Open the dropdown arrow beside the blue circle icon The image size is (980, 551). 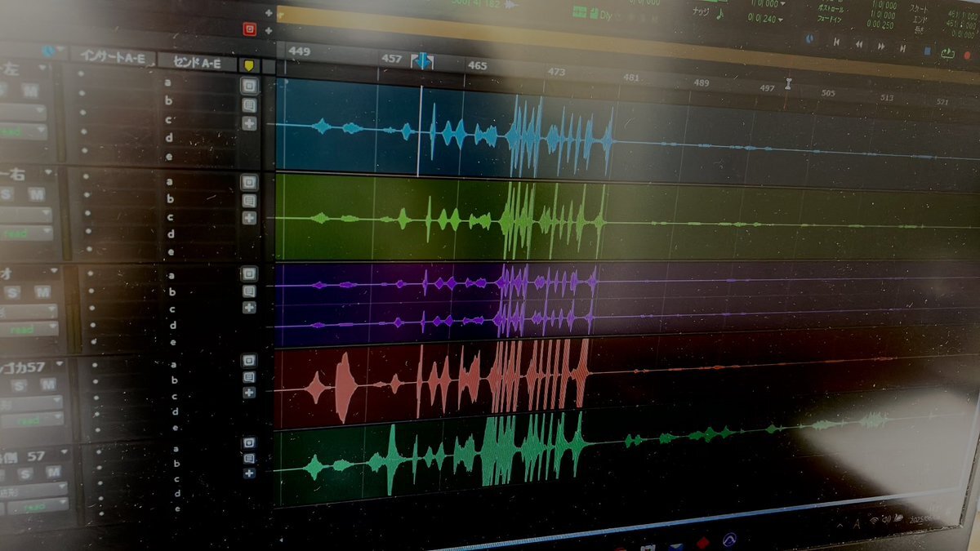click(x=60, y=51)
